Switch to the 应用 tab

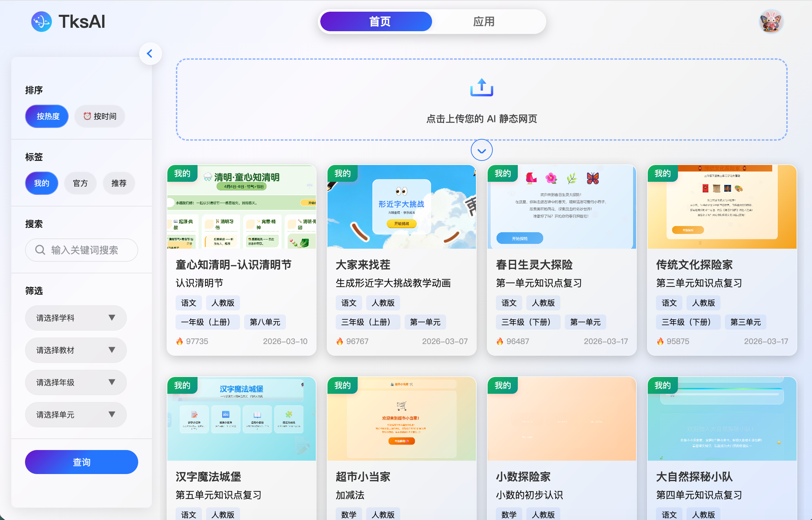[x=483, y=22]
